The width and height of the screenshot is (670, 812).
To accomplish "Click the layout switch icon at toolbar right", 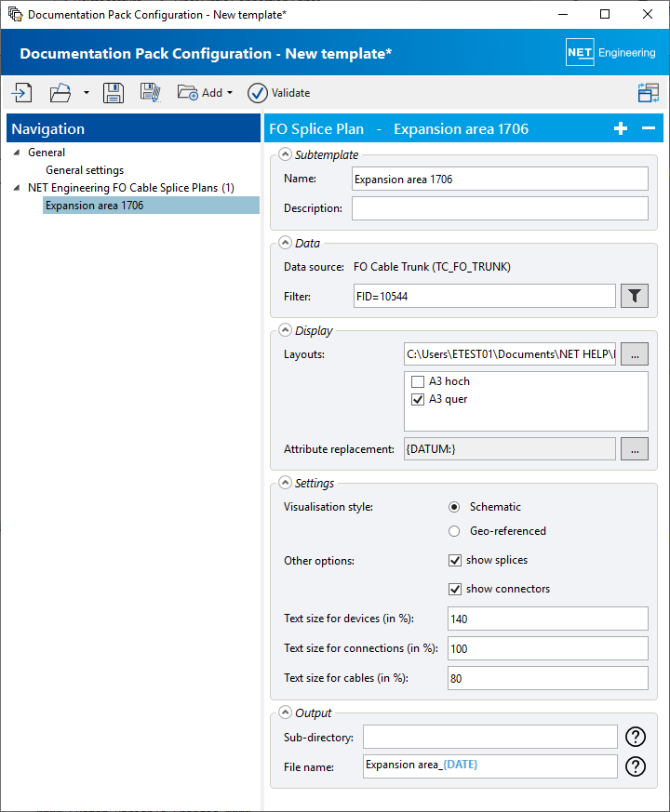I will pos(649,93).
